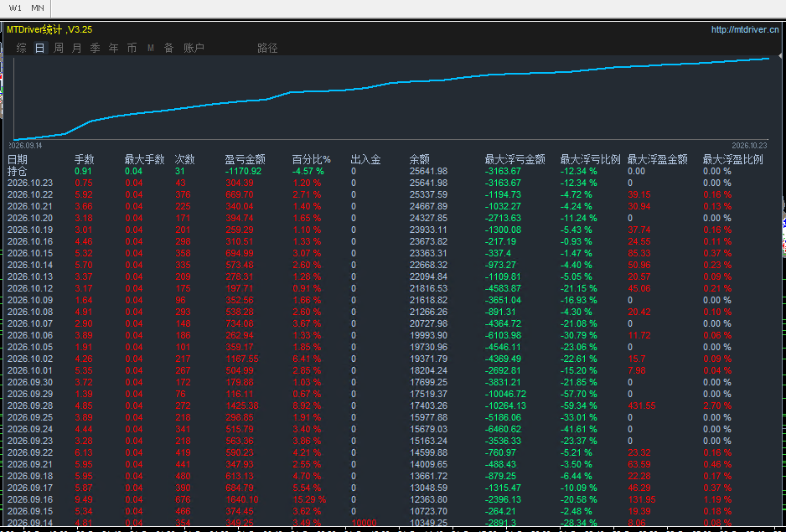Switch to the 账户 account tab
Screen dimensions: 786x532
click(194, 48)
